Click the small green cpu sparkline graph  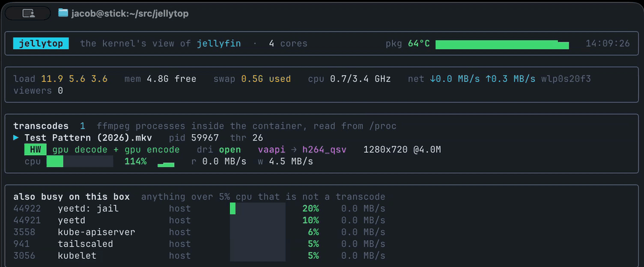[x=166, y=165]
